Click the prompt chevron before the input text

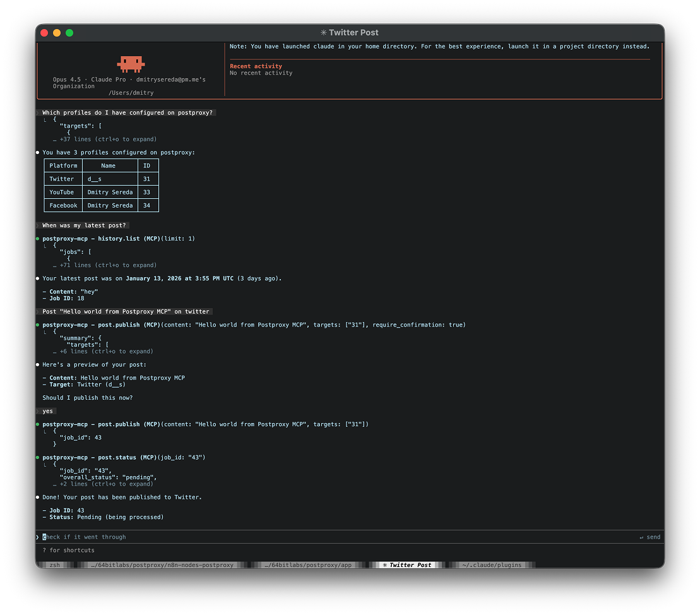pos(38,537)
